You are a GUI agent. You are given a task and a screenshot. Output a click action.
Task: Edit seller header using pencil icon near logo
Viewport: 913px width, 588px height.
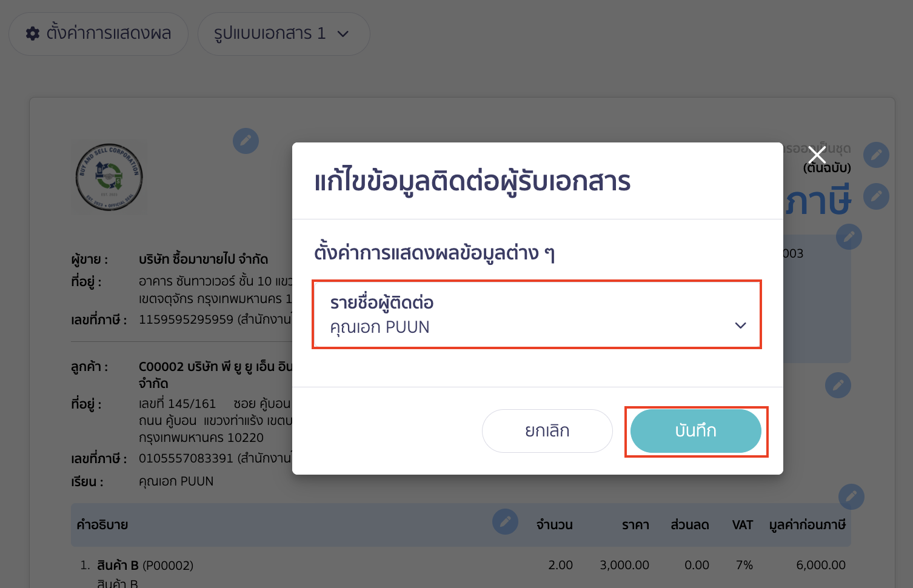246,141
